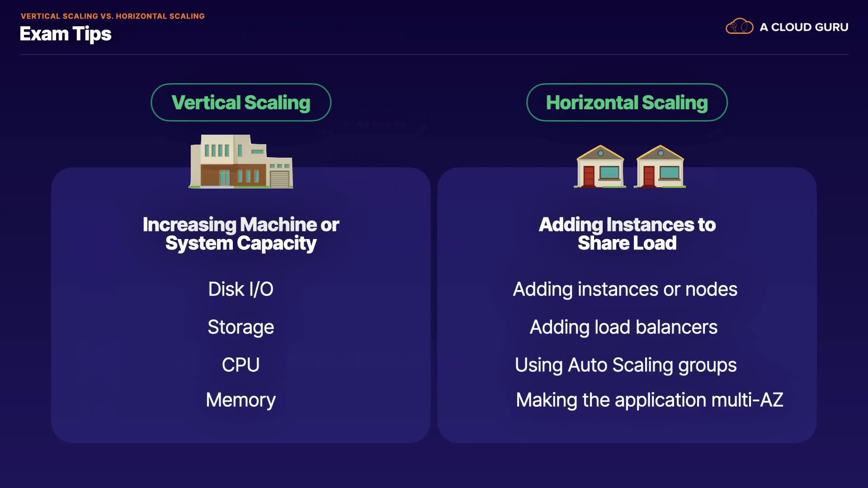The height and width of the screenshot is (488, 868).
Task: Click the A Cloud Guru cloud logo icon
Action: pyautogui.click(x=739, y=27)
